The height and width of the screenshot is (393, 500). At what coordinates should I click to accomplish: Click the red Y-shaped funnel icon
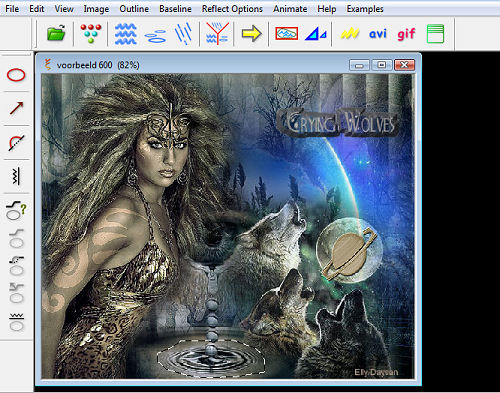click(217, 33)
